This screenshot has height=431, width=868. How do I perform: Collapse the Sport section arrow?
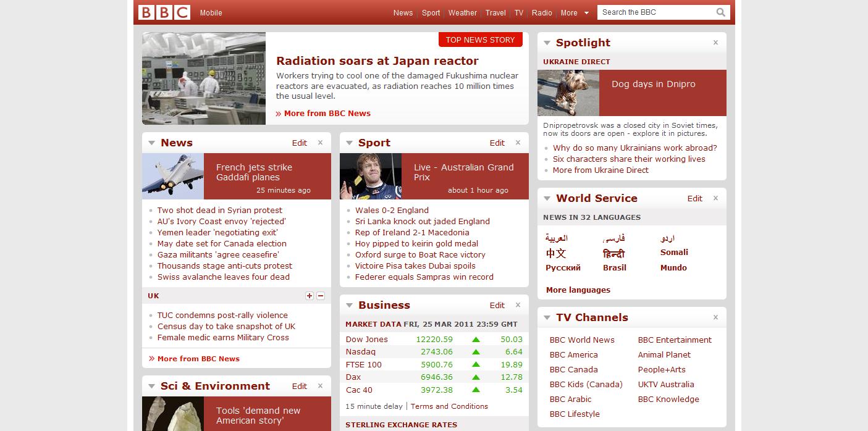[x=349, y=143]
